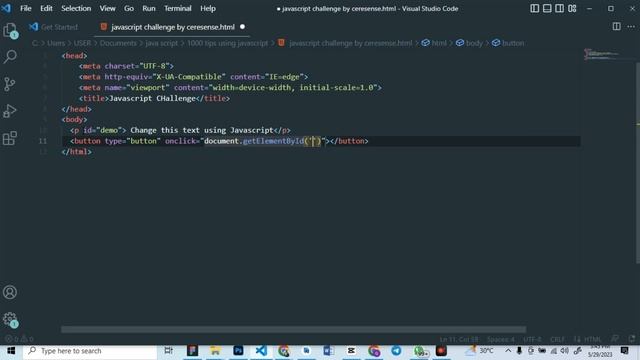Viewport: 640px width, 360px height.
Task: Open the Run menu
Action: click(x=149, y=8)
